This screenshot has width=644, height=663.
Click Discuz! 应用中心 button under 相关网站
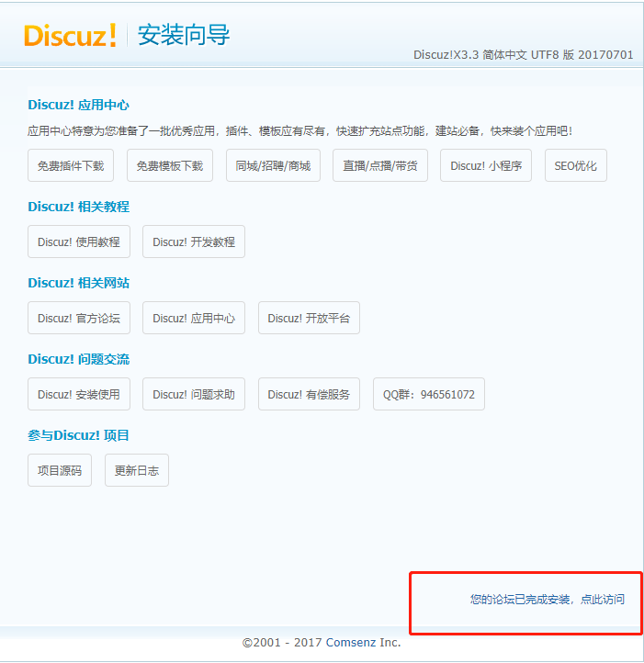(x=194, y=318)
